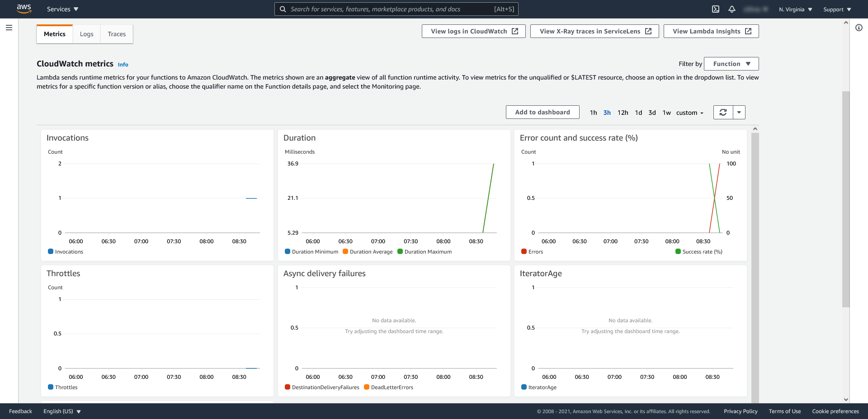Screen dimensions: 868x419
Task: Open the Privacy Policy link
Action: pos(741,411)
